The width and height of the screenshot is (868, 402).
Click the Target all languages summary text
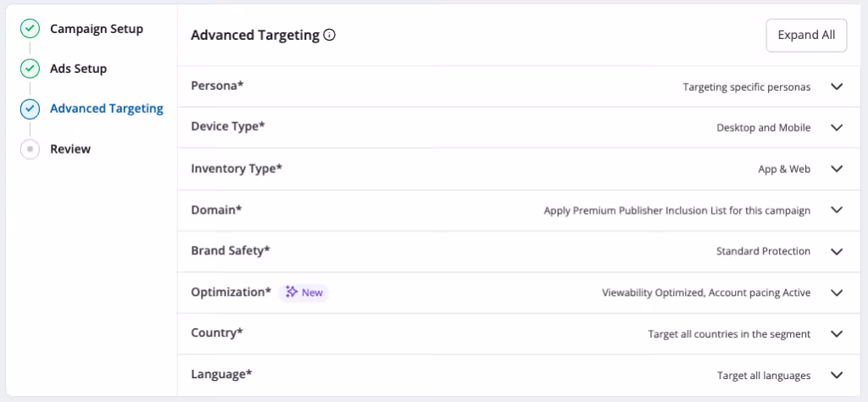[x=764, y=376]
